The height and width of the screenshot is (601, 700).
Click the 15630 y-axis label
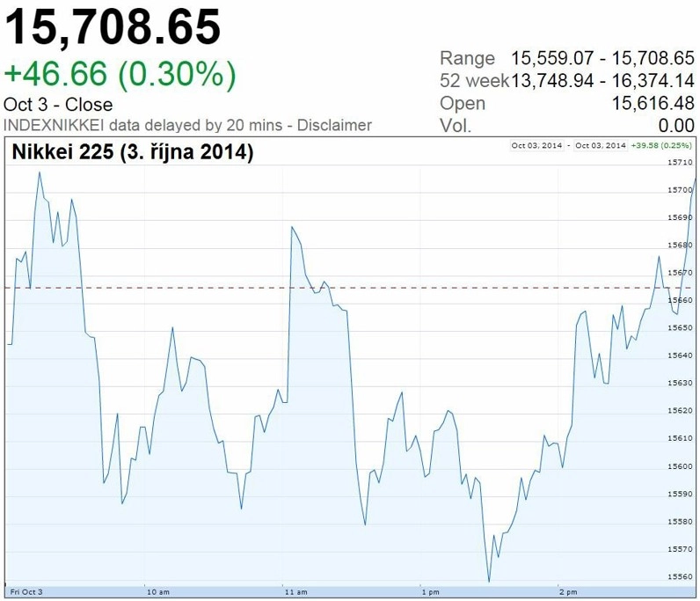pos(680,383)
